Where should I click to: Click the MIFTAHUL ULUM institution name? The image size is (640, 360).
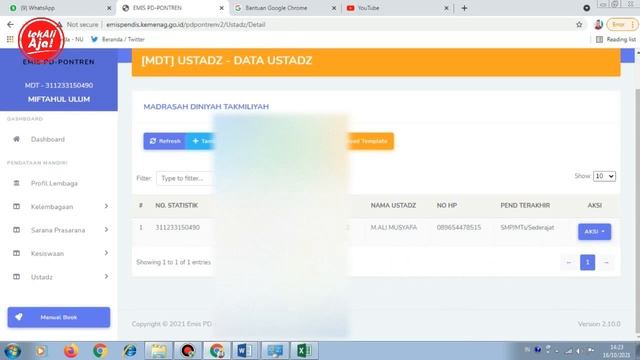(59, 99)
